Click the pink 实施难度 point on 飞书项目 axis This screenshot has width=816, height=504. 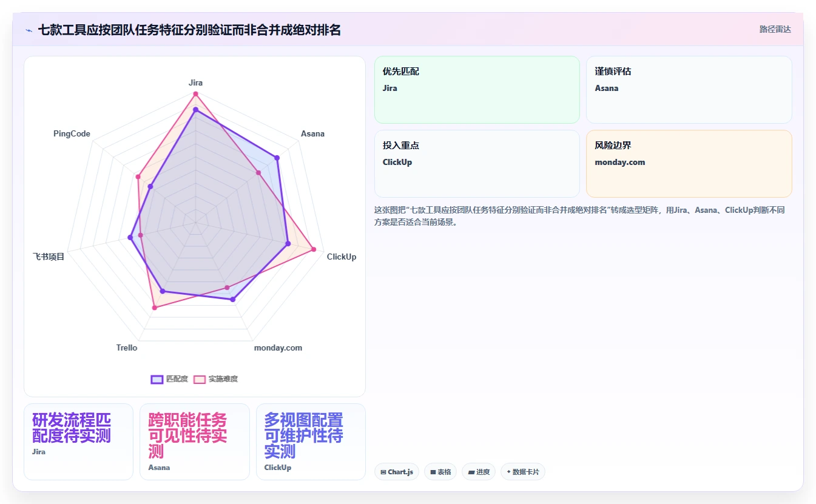tap(141, 235)
